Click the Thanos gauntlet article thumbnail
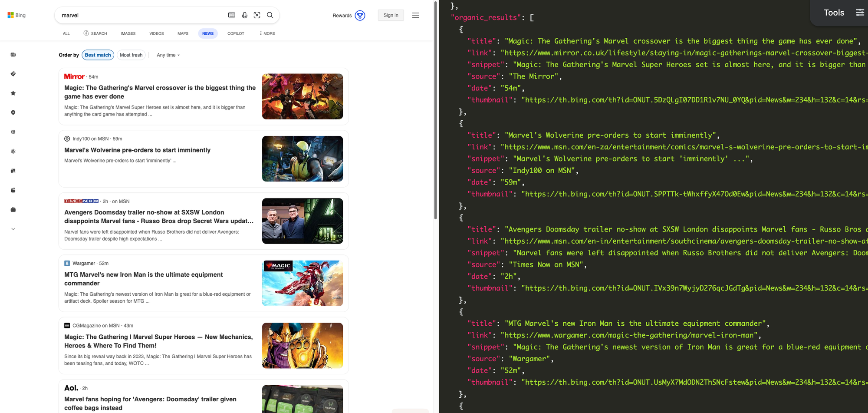This screenshot has height=413, width=868. click(302, 346)
